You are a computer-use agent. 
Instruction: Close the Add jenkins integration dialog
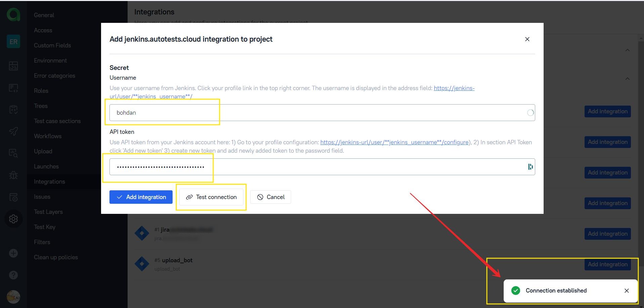click(x=527, y=39)
